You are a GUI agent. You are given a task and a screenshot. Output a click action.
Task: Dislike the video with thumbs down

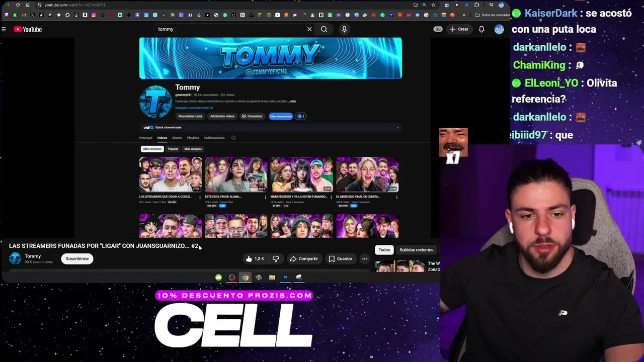276,259
